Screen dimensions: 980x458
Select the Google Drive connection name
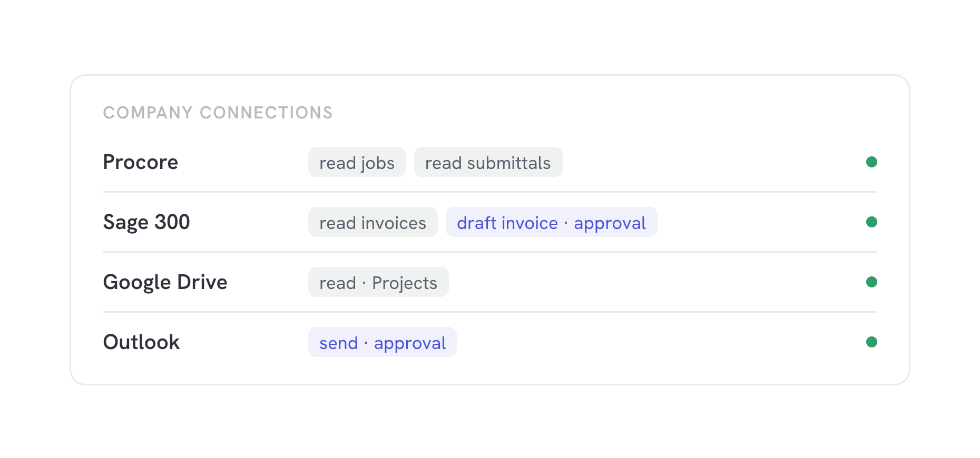[x=165, y=282]
